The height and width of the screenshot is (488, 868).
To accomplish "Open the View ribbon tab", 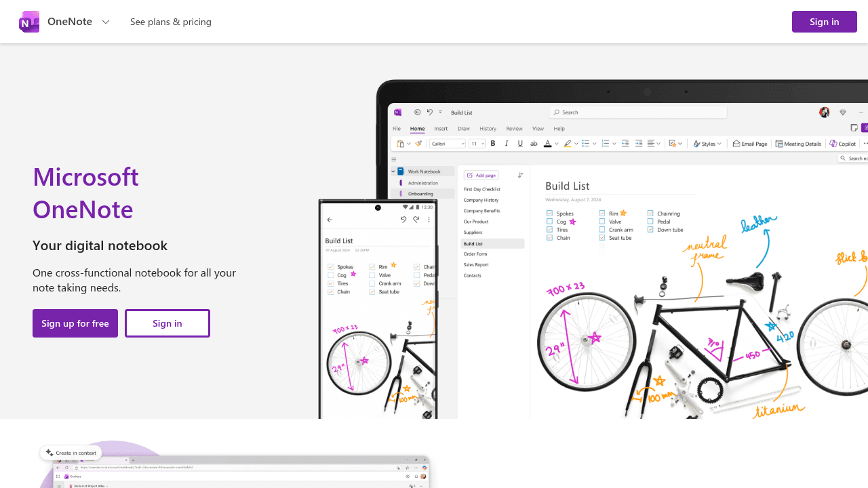I will point(538,129).
